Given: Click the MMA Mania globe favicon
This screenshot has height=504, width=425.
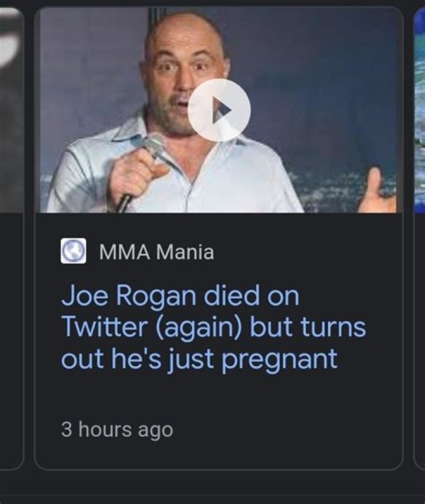Looking at the screenshot, I should tap(71, 253).
